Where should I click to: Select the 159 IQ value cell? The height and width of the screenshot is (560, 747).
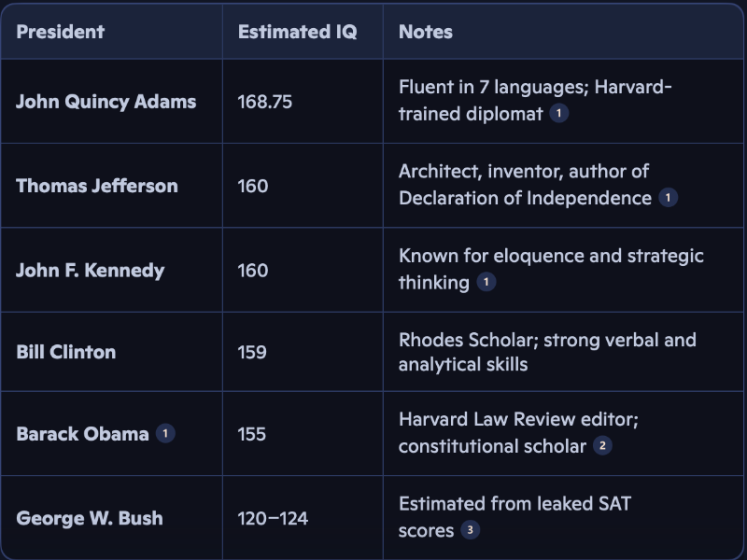click(252, 352)
